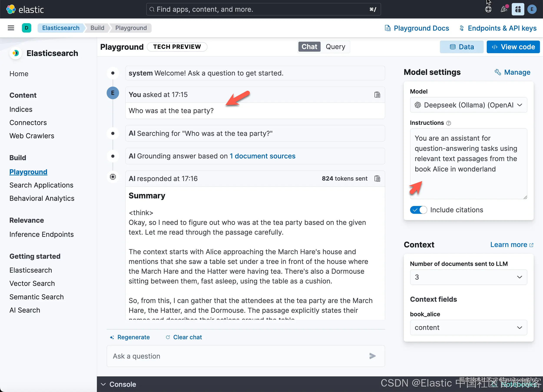Click the send message arrow icon
543x392 pixels.
click(372, 356)
